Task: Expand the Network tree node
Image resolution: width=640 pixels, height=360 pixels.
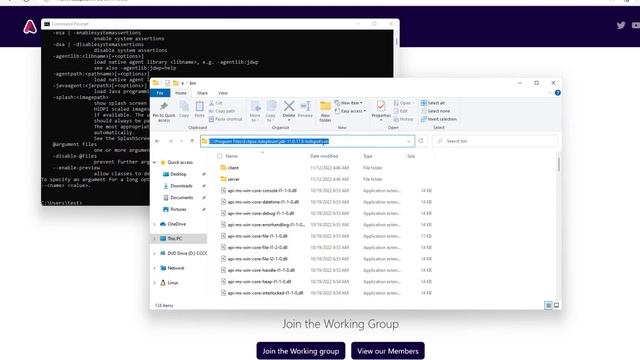Action: click(155, 268)
